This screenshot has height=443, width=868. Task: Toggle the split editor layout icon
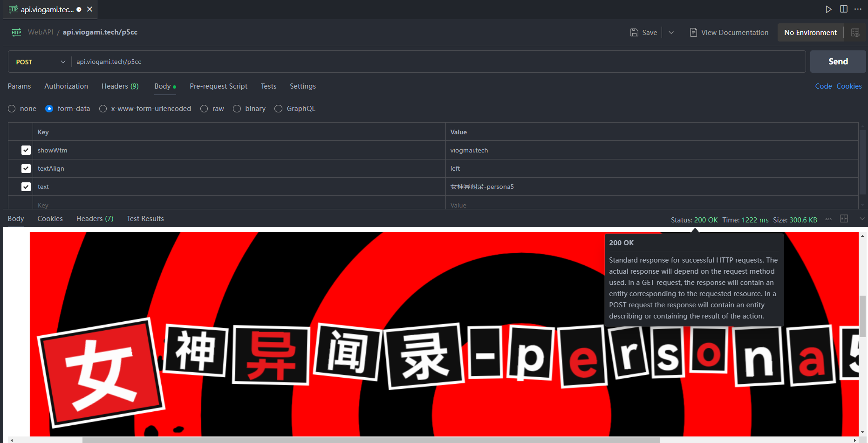point(844,9)
